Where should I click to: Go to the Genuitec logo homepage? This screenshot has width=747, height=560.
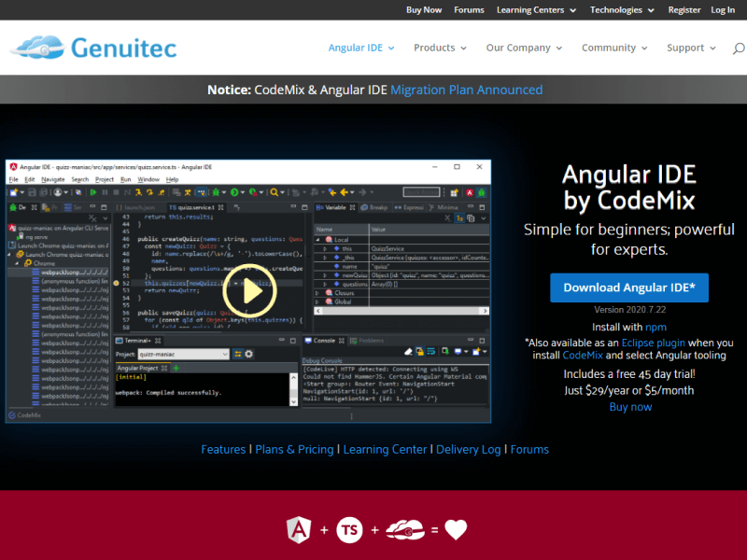(x=94, y=48)
